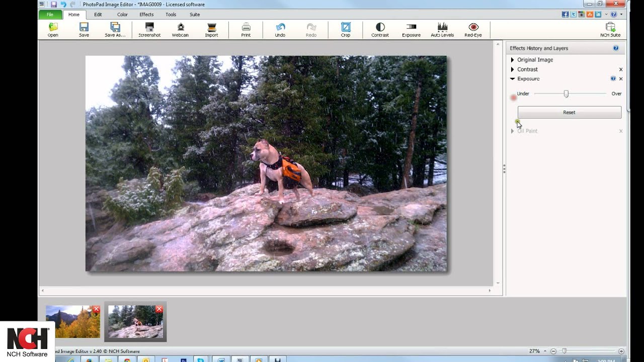This screenshot has width=644, height=362.
Task: Click the horizontal scrollbar left arrow
Action: 42,291
